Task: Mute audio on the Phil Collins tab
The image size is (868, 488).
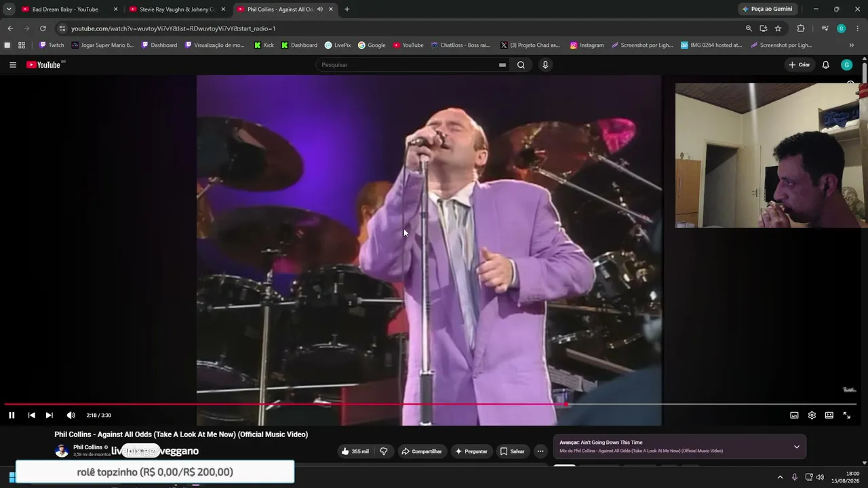Action: point(320,9)
